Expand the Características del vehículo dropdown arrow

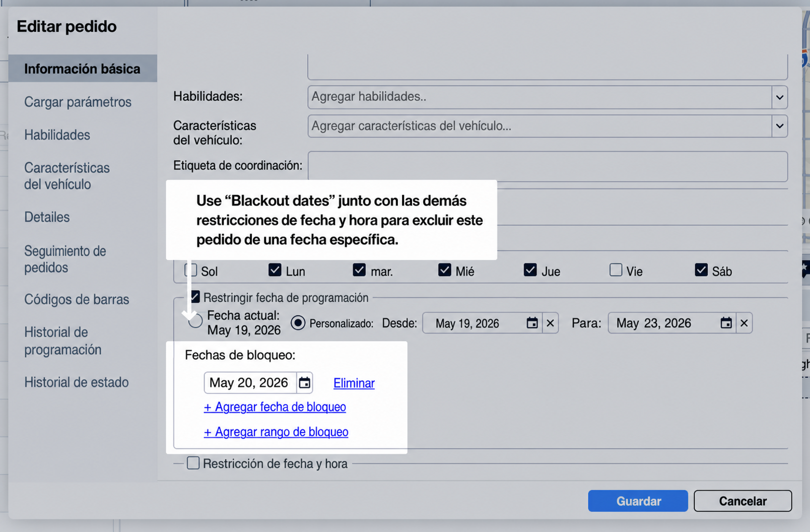pos(780,126)
